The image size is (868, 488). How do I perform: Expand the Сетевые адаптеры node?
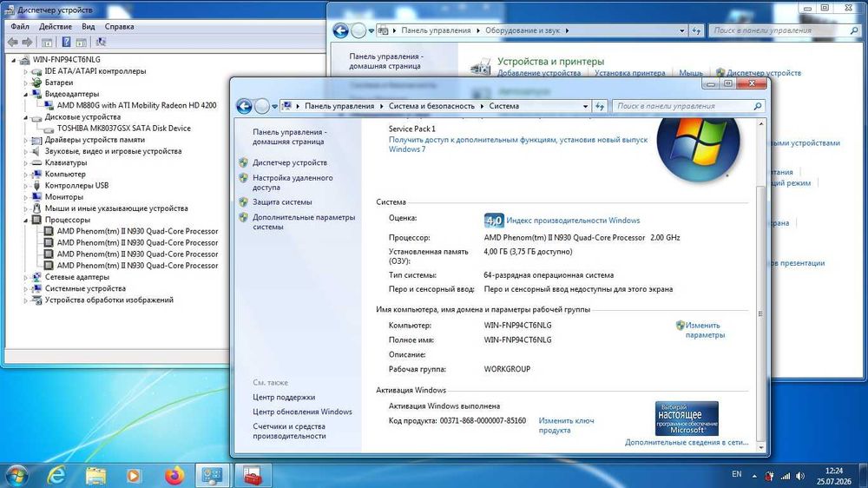tap(25, 277)
